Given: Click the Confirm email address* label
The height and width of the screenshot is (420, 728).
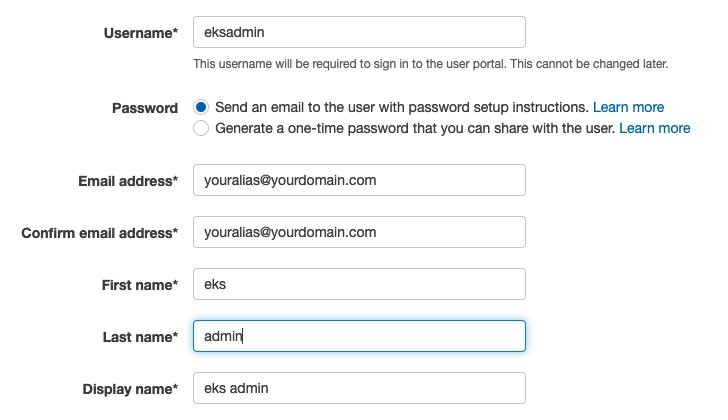Looking at the screenshot, I should [100, 233].
